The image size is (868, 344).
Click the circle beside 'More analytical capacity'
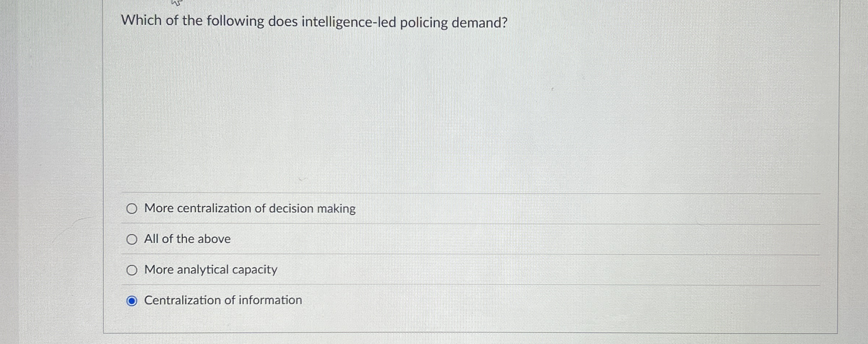pos(132,270)
